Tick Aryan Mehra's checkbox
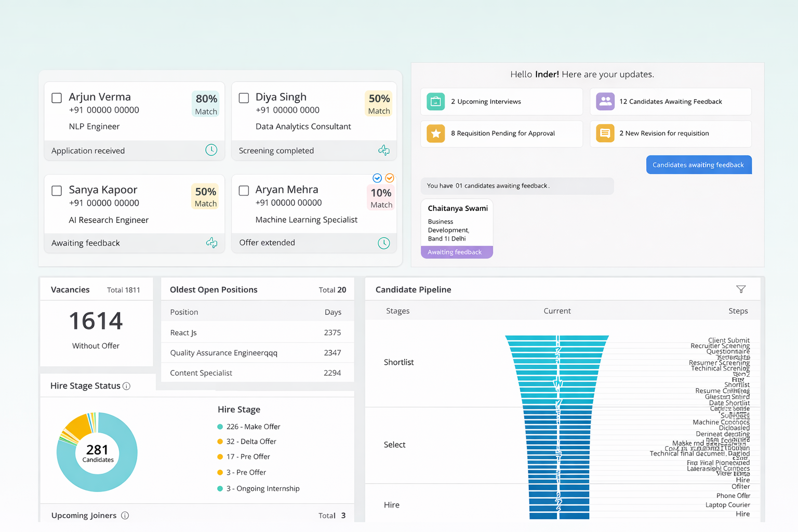The width and height of the screenshot is (798, 532). coord(243,190)
